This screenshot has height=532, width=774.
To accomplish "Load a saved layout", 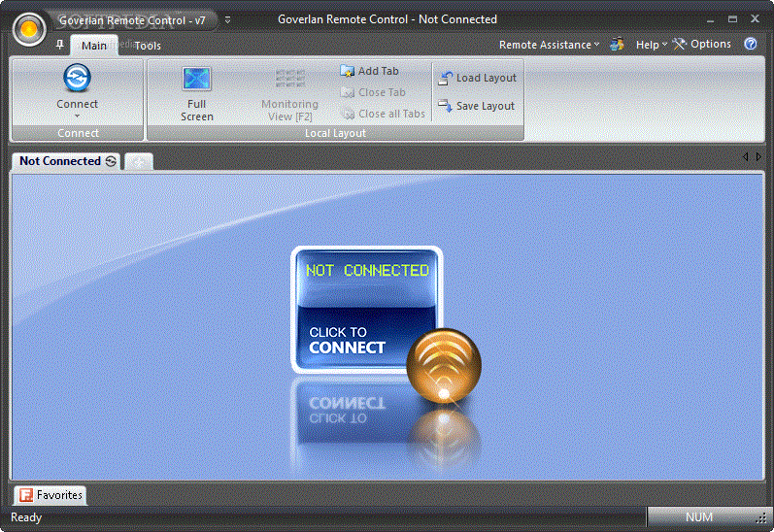I will (478, 78).
